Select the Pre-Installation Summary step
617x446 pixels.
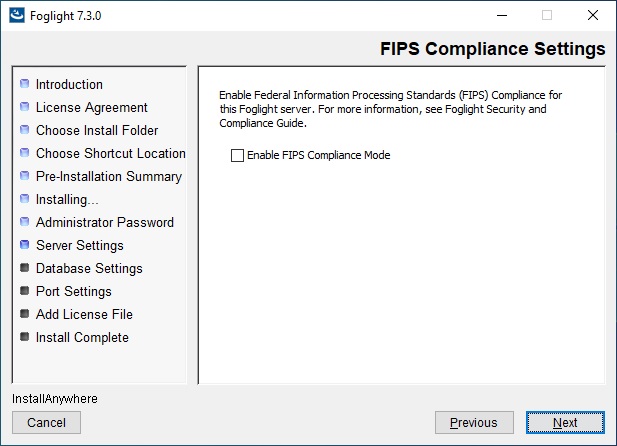[109, 176]
